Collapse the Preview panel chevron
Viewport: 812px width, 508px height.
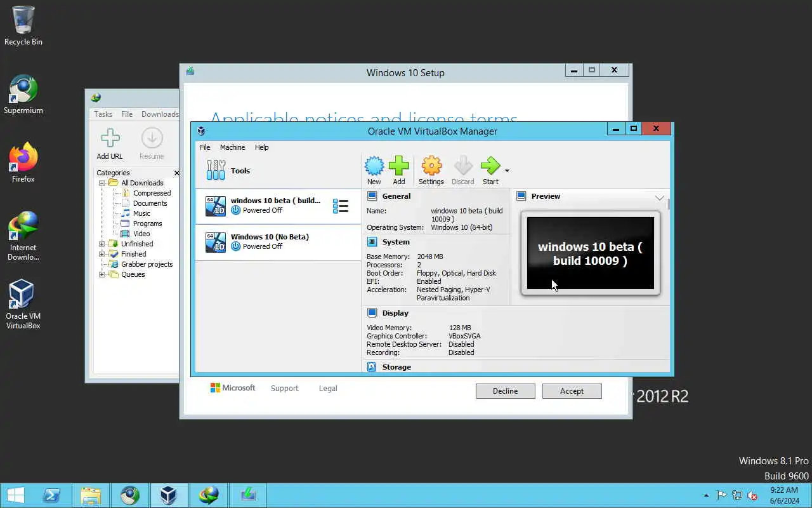pos(659,197)
